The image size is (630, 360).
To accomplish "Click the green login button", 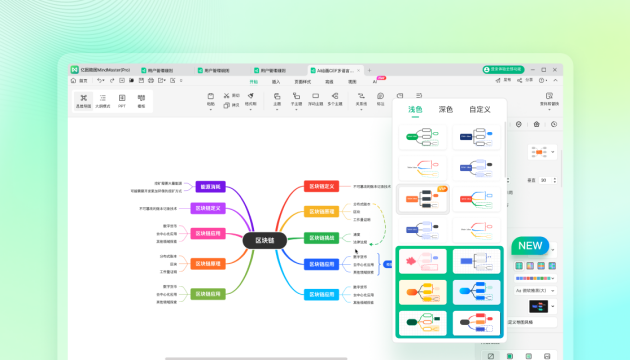I will point(503,70).
